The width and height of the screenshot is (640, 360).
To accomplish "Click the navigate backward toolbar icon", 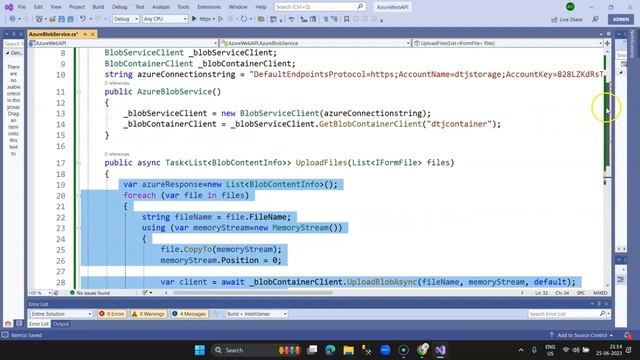I will tap(12, 19).
